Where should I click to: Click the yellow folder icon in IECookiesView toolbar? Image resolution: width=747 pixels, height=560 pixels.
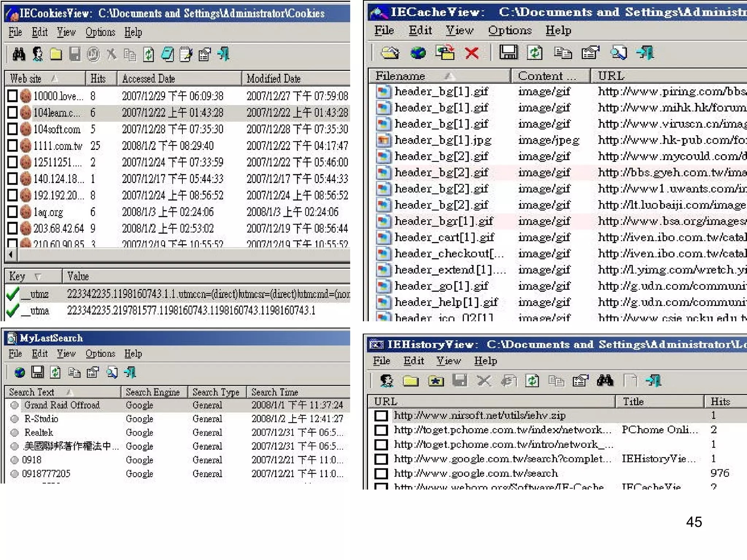pyautogui.click(x=56, y=54)
